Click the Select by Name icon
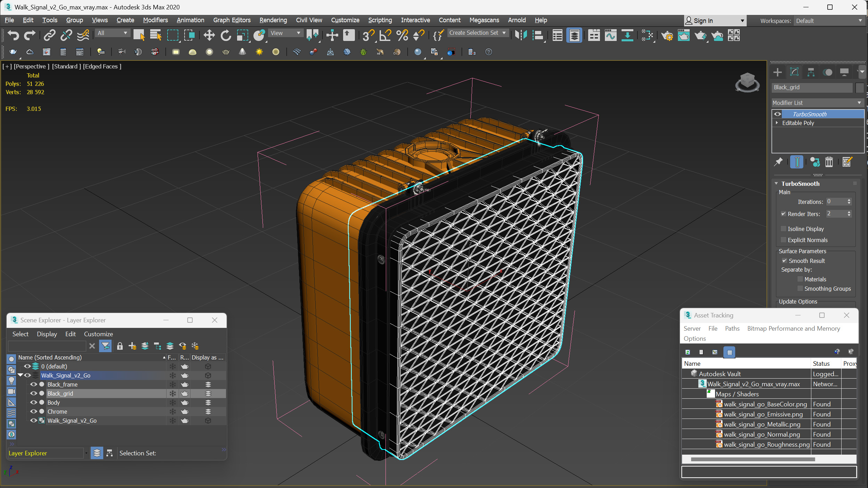Image resolution: width=868 pixels, height=488 pixels. (155, 35)
